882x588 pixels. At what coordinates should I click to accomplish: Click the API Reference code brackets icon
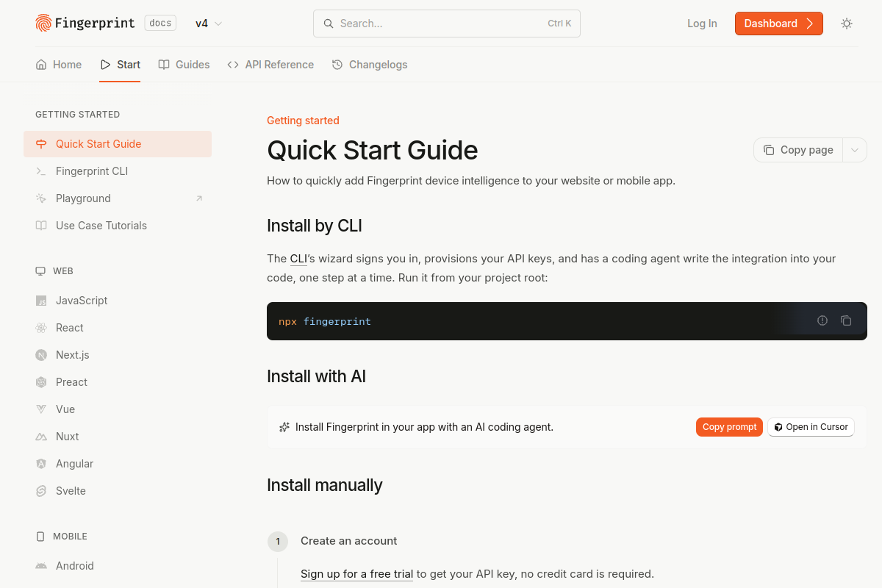[233, 65]
